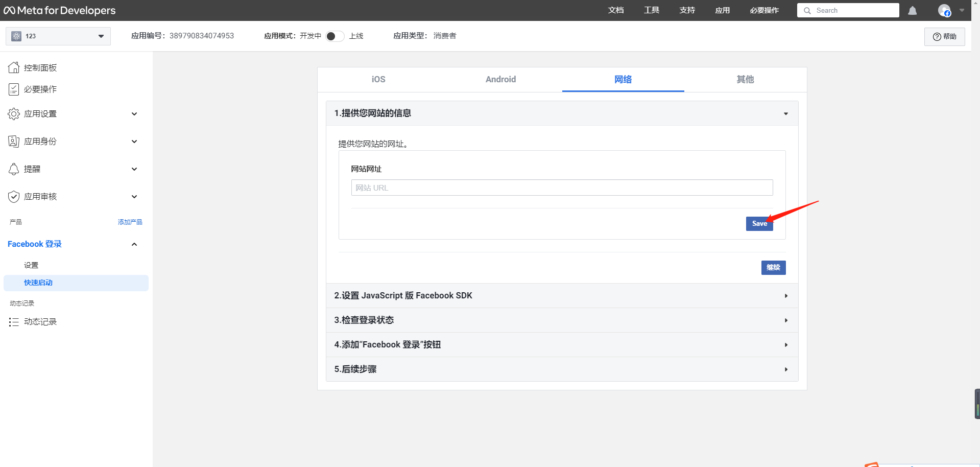Open 必要操作 in the top navigation

[764, 10]
